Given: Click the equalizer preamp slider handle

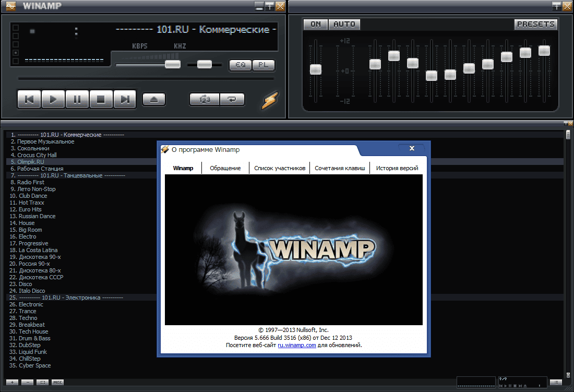Looking at the screenshot, I should pos(316,69).
